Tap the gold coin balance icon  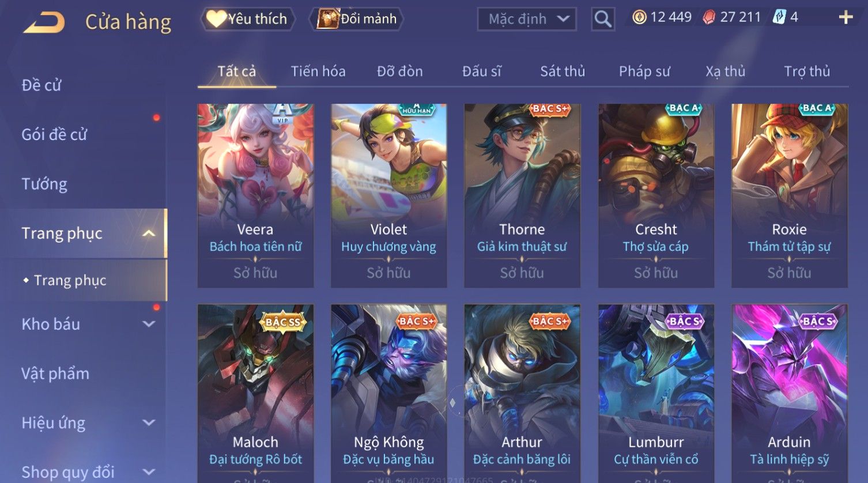coord(639,18)
